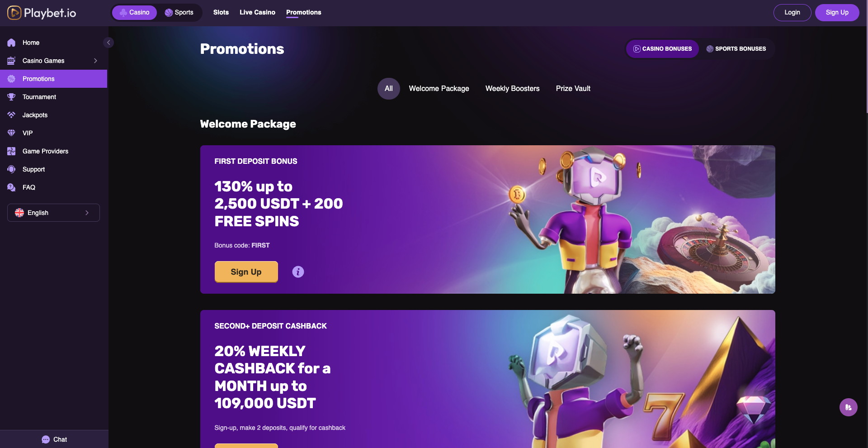868x448 pixels.
Task: Click the Support headset icon
Action: 11,169
